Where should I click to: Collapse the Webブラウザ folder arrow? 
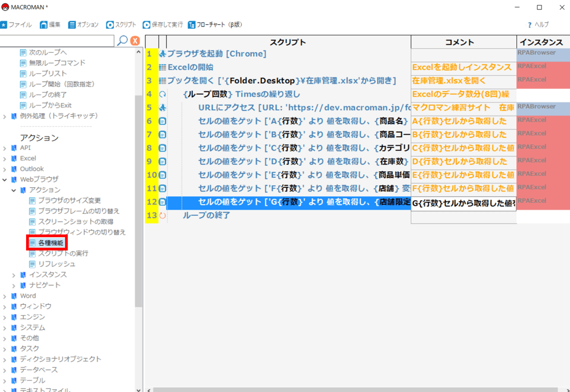click(x=5, y=180)
